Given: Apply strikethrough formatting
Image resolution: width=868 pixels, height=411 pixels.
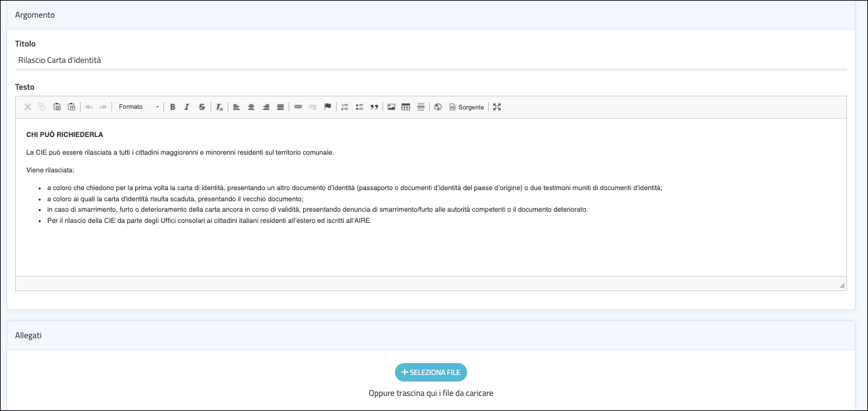Looking at the screenshot, I should pyautogui.click(x=201, y=107).
